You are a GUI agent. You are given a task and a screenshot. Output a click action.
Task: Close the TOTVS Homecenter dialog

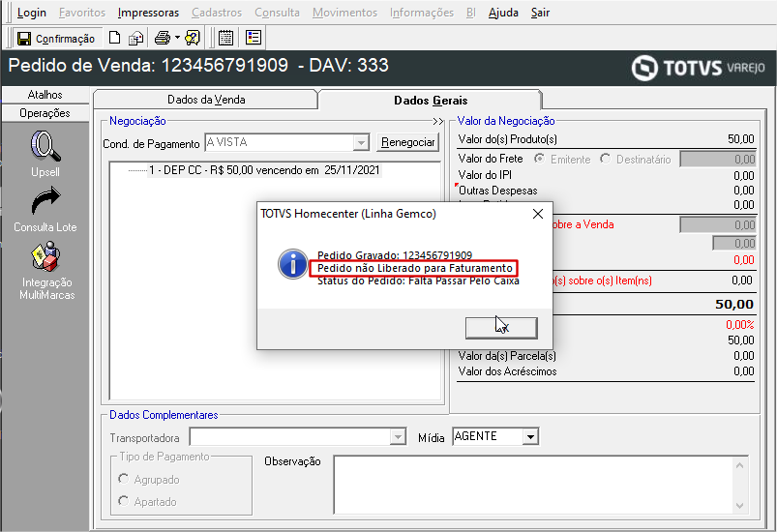538,214
